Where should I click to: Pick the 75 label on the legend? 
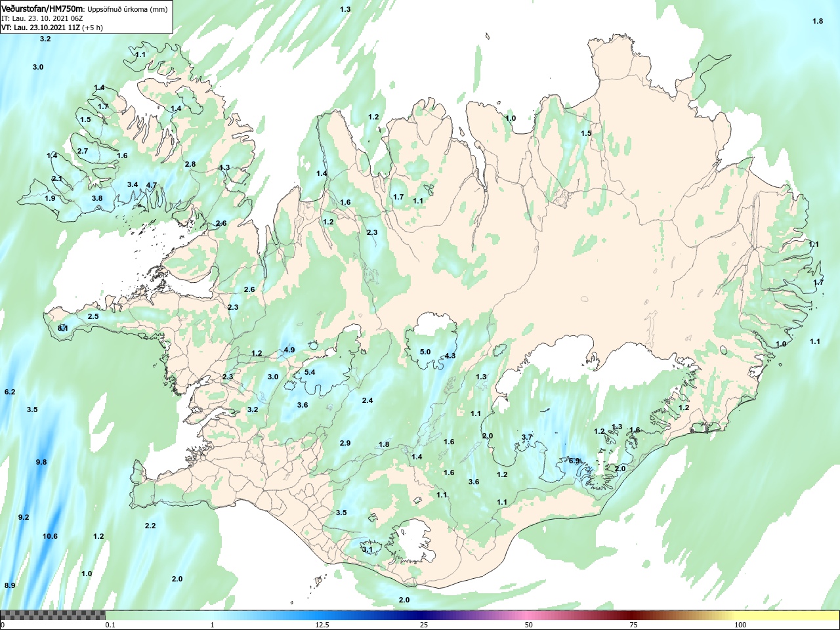[x=633, y=625]
